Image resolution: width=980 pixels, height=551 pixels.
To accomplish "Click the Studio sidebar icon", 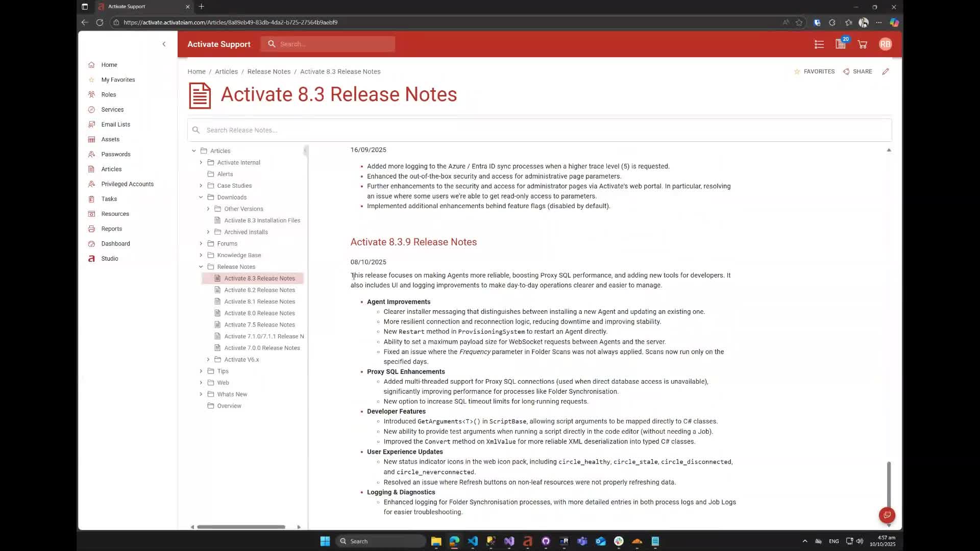I will pos(91,259).
